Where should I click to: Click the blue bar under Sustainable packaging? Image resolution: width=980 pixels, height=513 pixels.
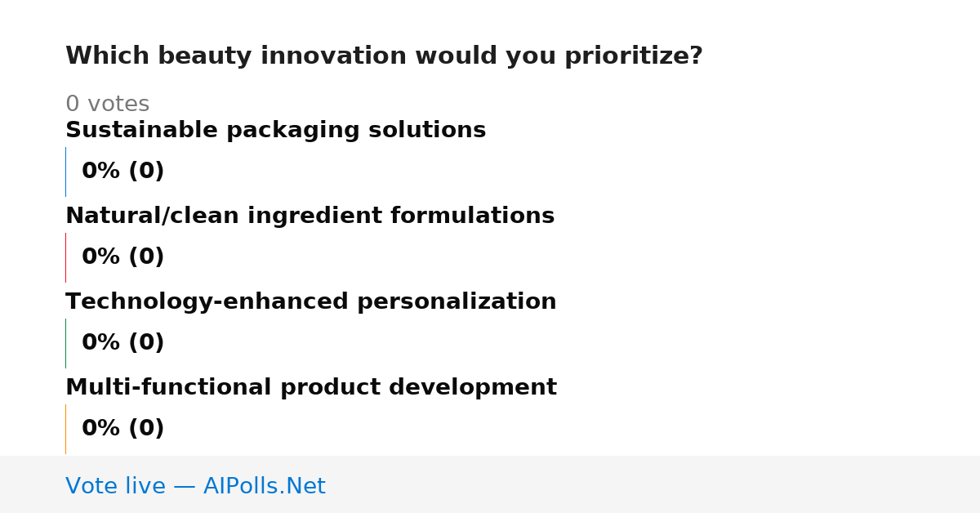click(65, 172)
